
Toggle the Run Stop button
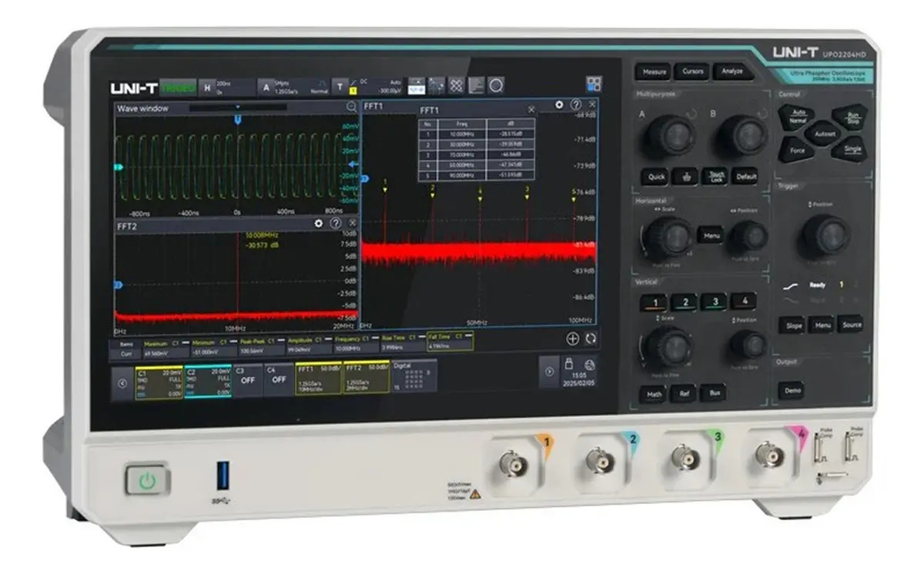click(852, 118)
